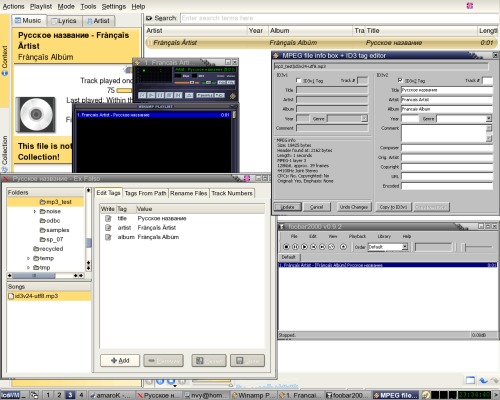
Task: Click the foobar2000 Stop playback button
Action: click(x=286, y=247)
